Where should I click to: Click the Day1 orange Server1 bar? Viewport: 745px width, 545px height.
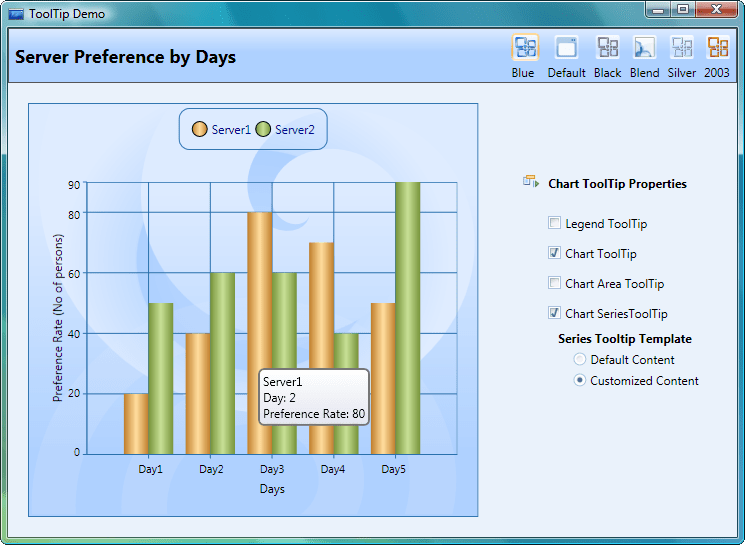(136, 424)
